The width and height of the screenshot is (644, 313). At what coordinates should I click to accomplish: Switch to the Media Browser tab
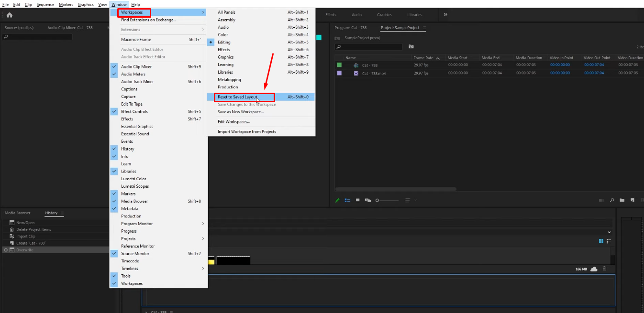[18, 213]
